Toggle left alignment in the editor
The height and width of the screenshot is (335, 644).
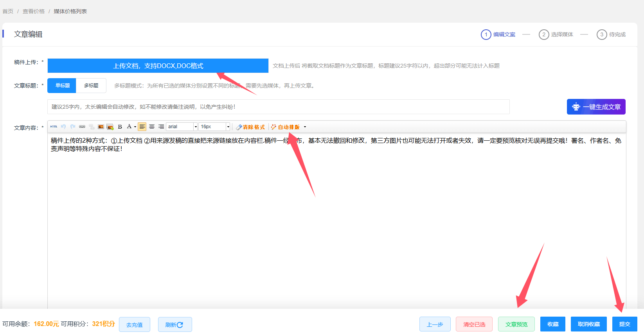pyautogui.click(x=142, y=127)
